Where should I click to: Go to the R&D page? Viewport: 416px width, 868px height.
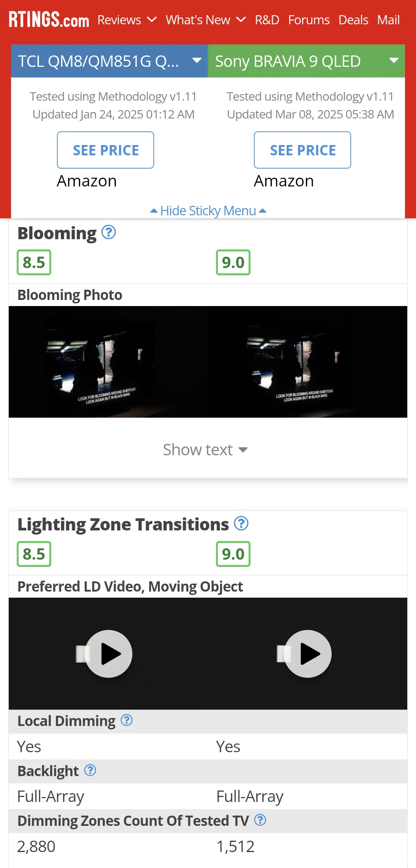click(267, 20)
